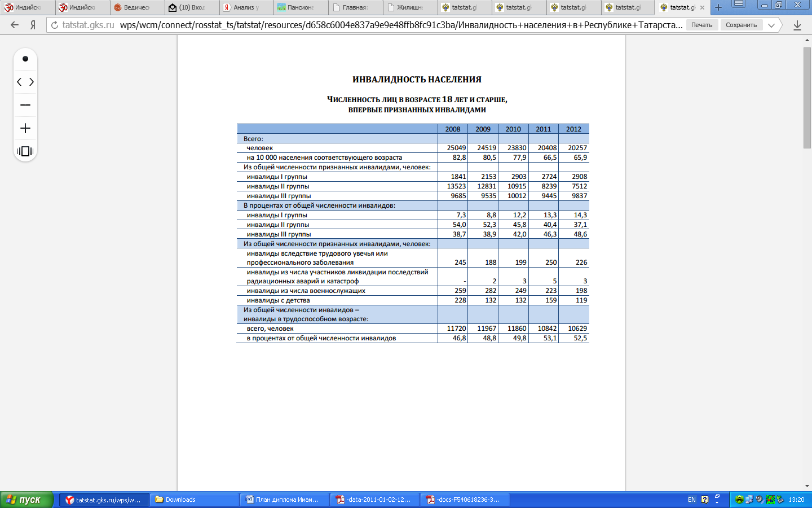Click value 10629 in the 2012 column
The image size is (812, 508).
click(x=577, y=329)
